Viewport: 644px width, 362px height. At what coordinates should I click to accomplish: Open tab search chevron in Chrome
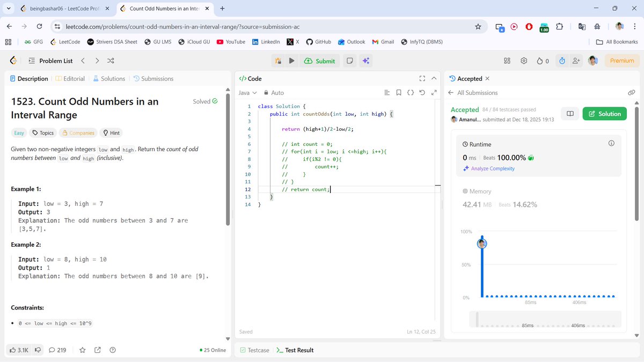[9, 9]
